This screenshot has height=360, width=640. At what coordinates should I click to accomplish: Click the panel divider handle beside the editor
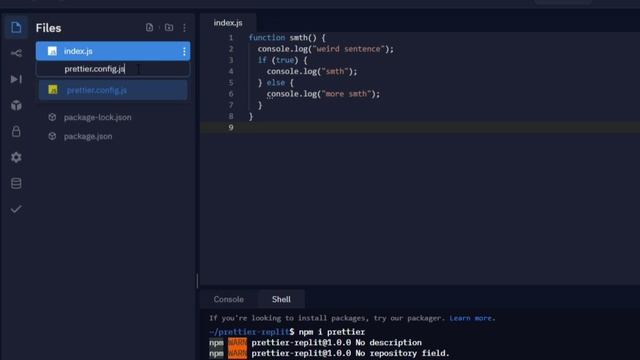[198, 281]
